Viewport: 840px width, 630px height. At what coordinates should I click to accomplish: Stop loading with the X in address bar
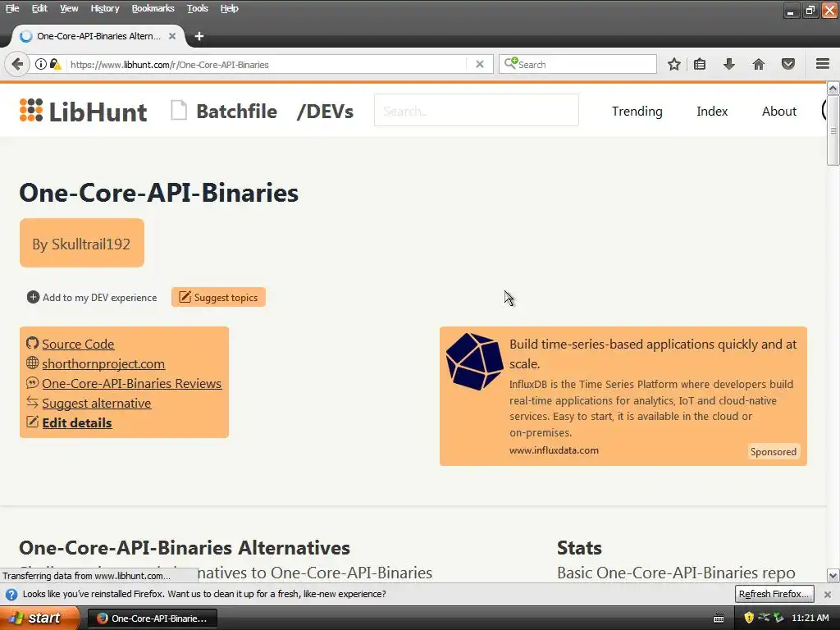(480, 64)
